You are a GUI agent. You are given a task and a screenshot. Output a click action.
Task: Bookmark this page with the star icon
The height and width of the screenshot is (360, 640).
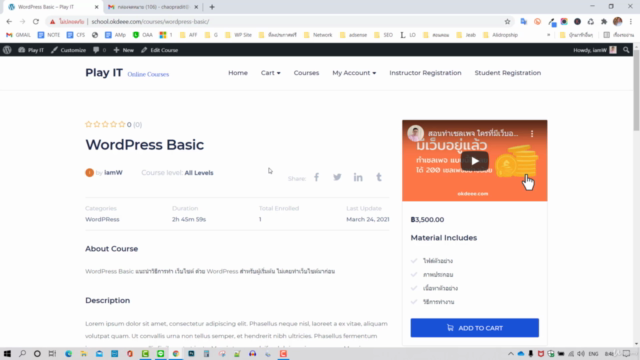point(507,22)
